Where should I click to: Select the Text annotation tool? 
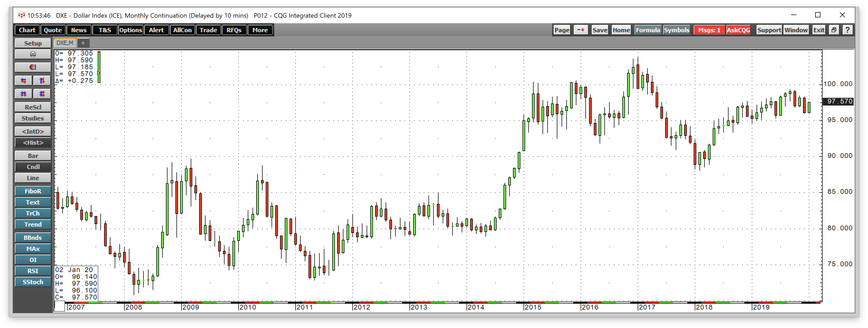33,202
